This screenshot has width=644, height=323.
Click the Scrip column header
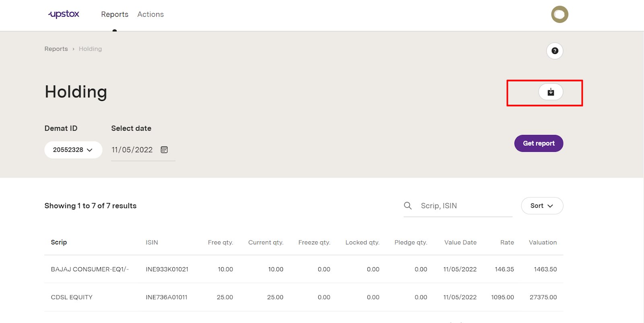click(x=59, y=242)
